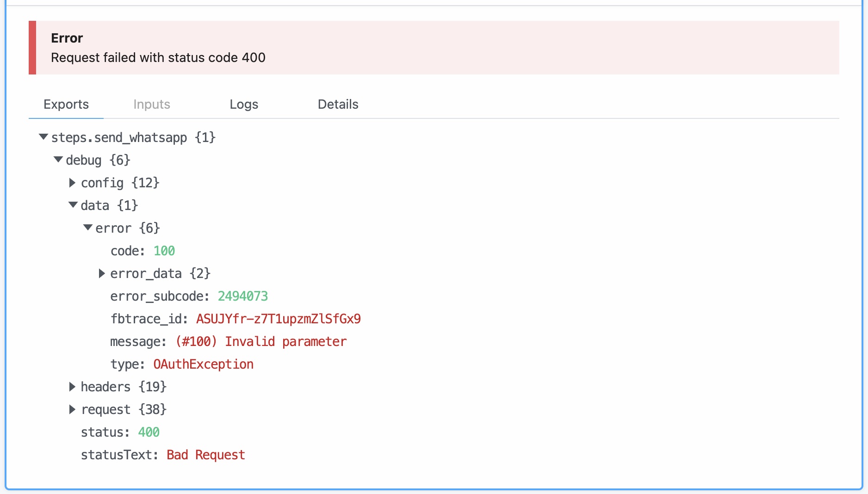Select the Exports tab
The width and height of the screenshot is (868, 494).
point(66,104)
